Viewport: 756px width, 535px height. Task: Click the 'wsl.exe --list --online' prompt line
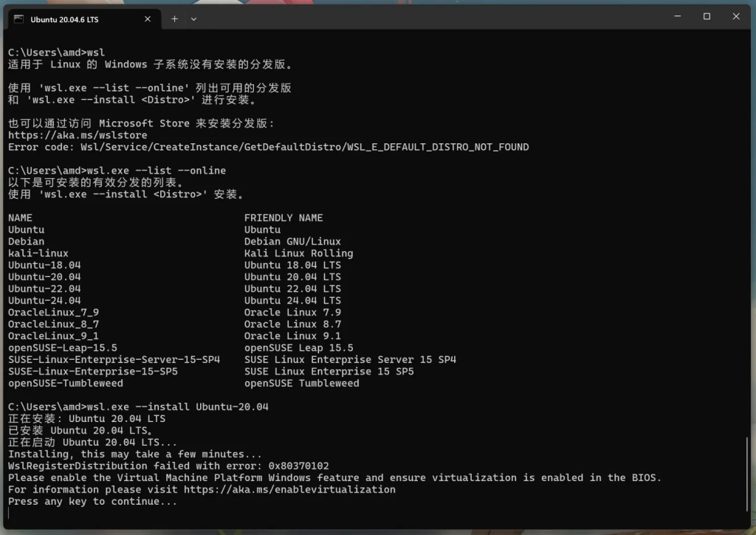point(117,171)
